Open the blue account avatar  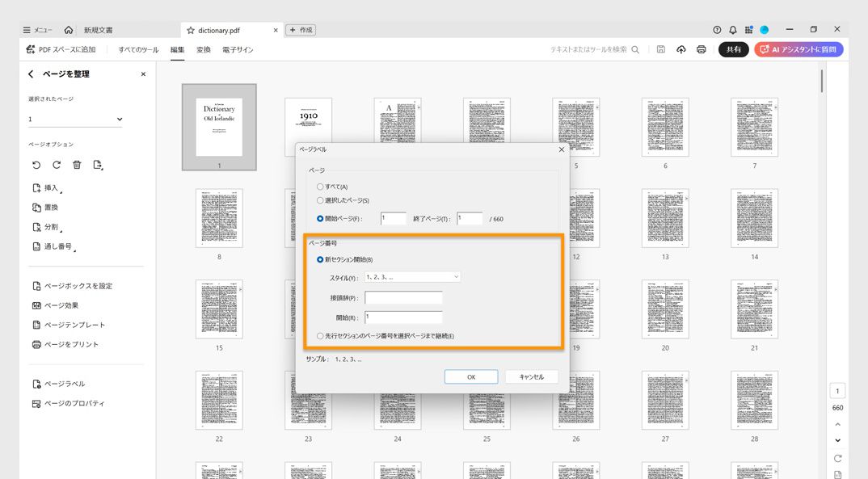pos(765,30)
